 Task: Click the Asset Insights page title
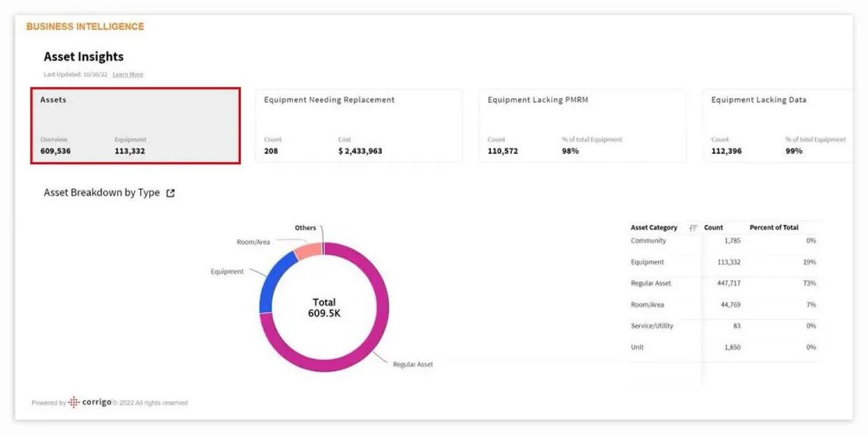click(x=84, y=56)
